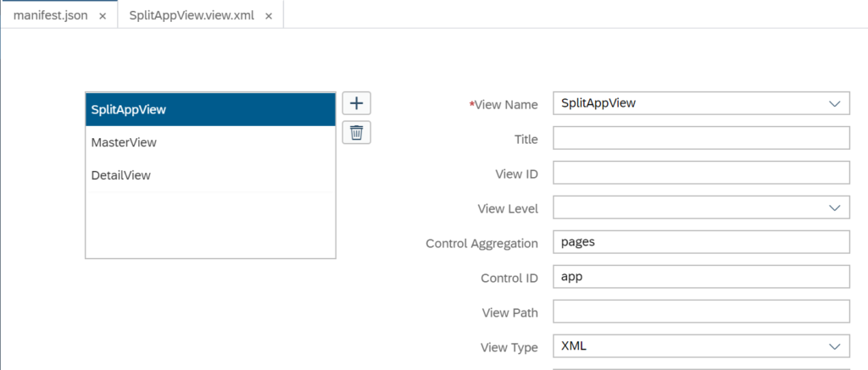The width and height of the screenshot is (868, 370).
Task: Expand the View Name dropdown arrow
Action: click(x=834, y=103)
